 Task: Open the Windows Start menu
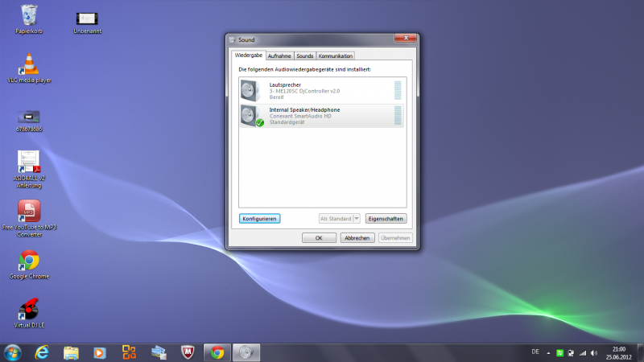(13, 352)
